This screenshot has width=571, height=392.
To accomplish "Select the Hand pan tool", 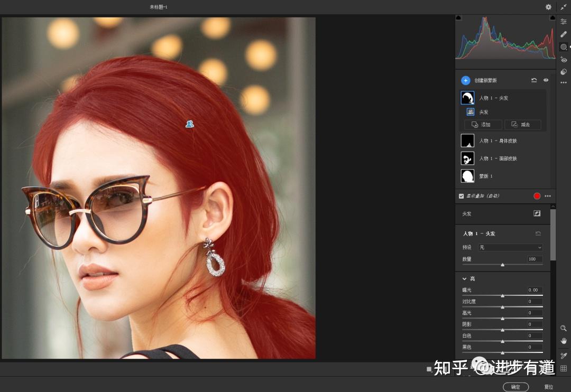I will click(x=564, y=341).
